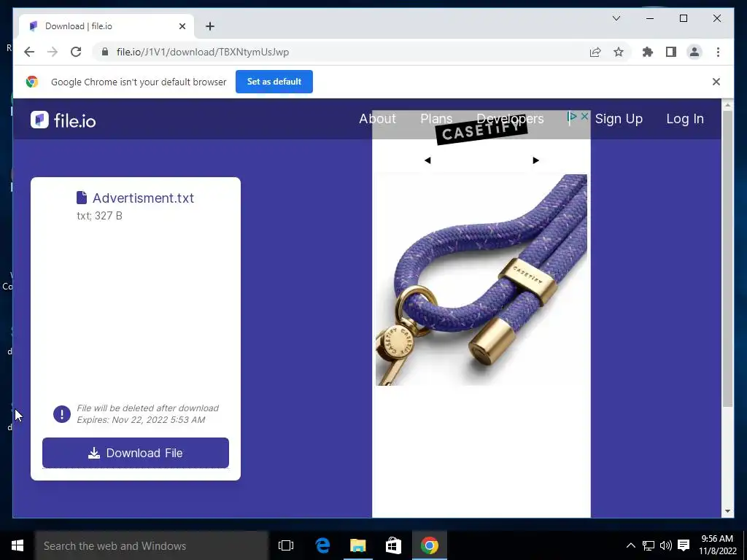Click the AdChoices icon on the ad
This screenshot has width=747, height=560.
[x=573, y=116]
